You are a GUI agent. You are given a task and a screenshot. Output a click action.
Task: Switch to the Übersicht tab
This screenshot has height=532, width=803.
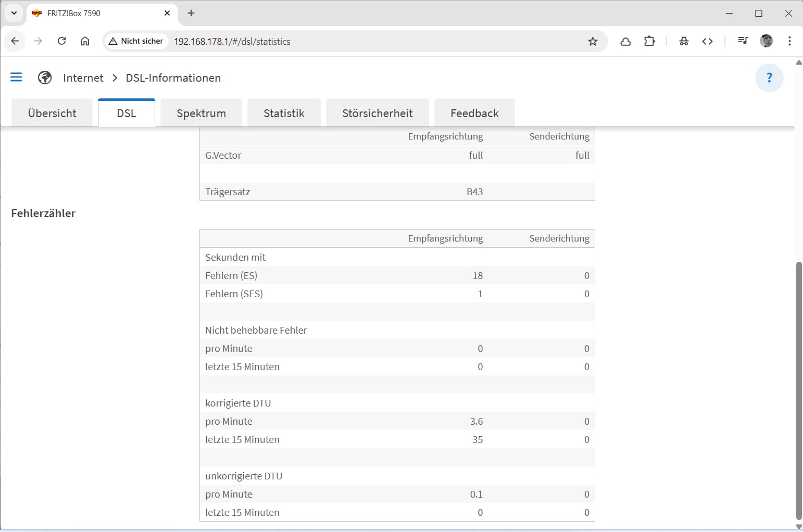coord(52,113)
